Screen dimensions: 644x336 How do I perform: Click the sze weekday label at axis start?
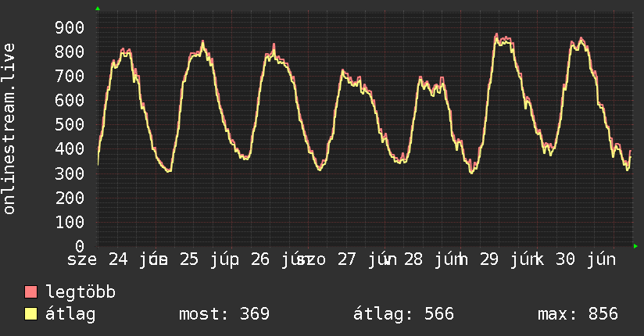[82, 260]
